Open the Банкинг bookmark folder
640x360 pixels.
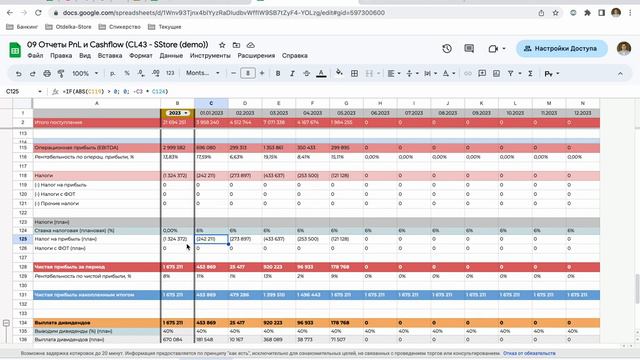[x=22, y=27]
